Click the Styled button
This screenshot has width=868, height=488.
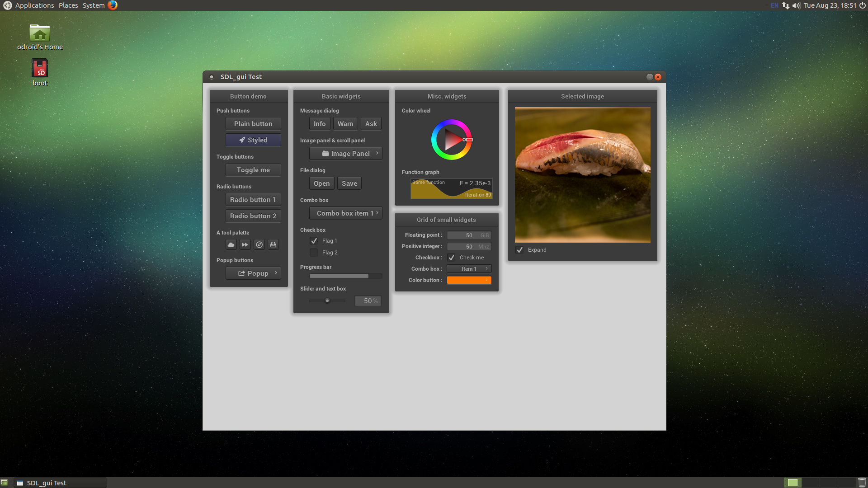point(253,140)
